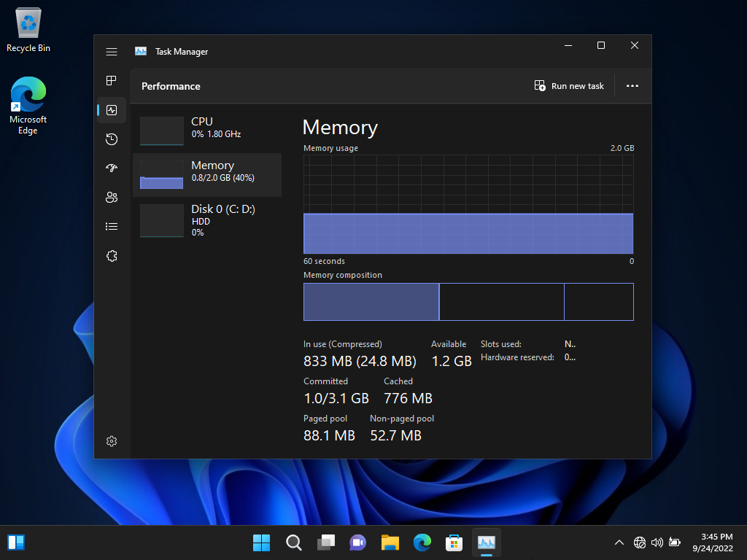
Task: Click the Hardware reserved label
Action: pos(517,357)
